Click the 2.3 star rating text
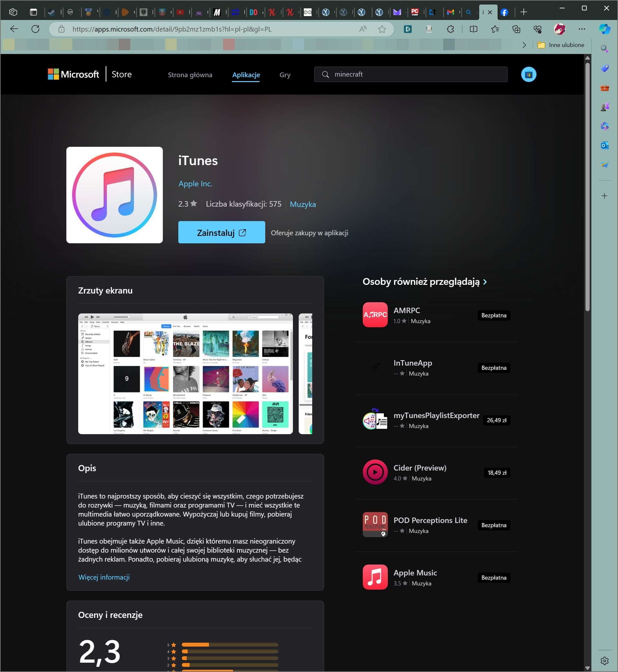The width and height of the screenshot is (618, 672). 187,204
